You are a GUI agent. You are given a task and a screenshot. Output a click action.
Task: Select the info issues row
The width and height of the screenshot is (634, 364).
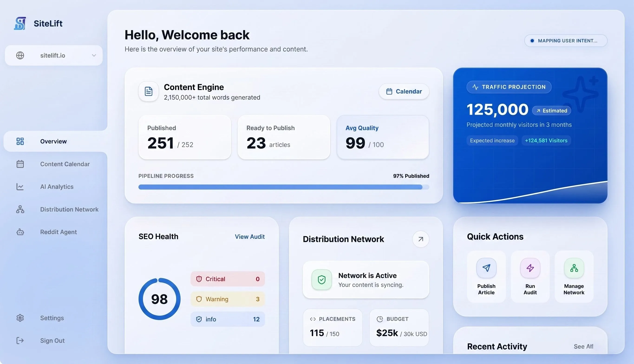tap(228, 319)
